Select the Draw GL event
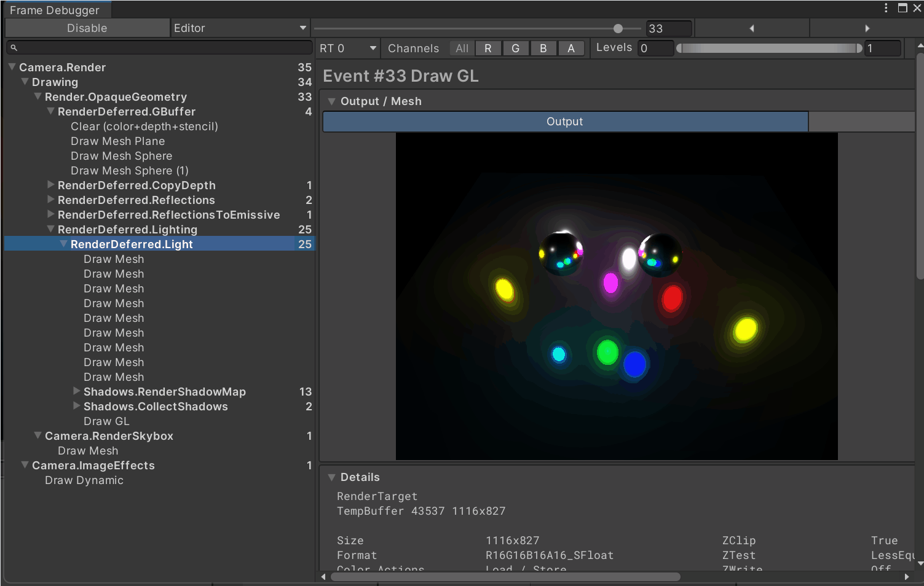924x586 pixels. coord(106,421)
